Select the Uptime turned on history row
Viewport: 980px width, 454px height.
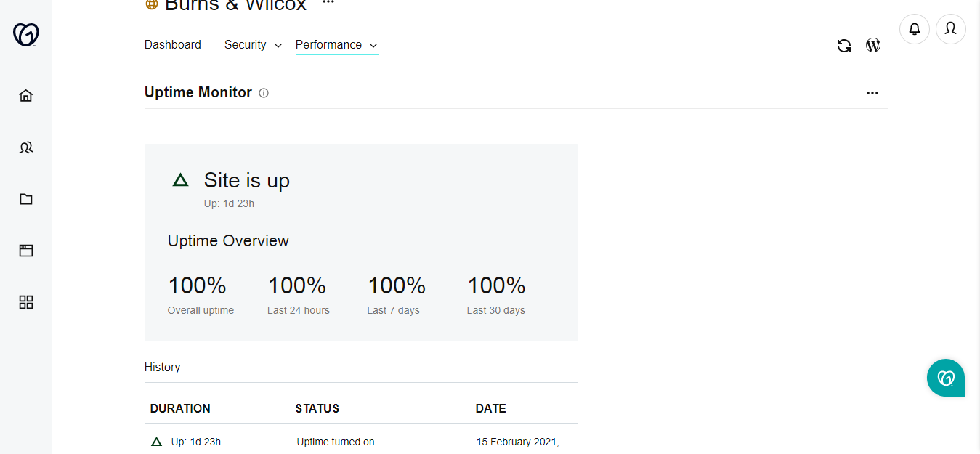point(361,442)
